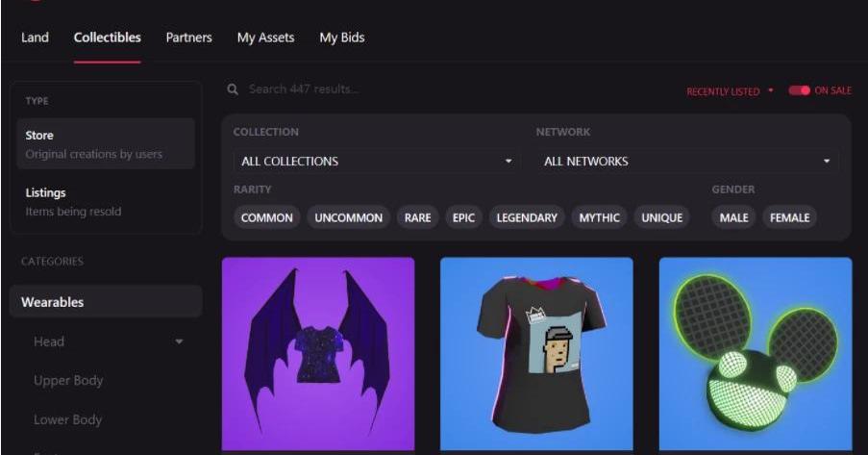Filter by Uncommon rarity
This screenshot has height=455, width=868.
point(348,217)
